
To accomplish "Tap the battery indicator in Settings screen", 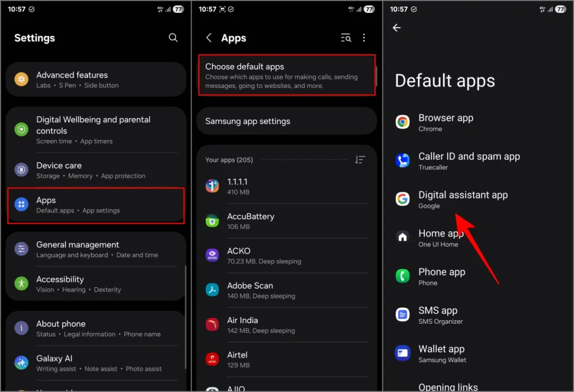I will click(x=178, y=9).
